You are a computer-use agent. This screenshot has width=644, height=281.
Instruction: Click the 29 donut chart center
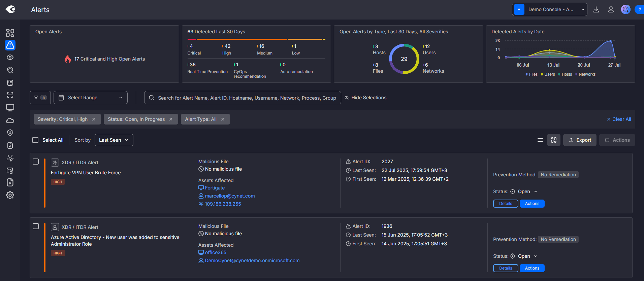click(404, 59)
